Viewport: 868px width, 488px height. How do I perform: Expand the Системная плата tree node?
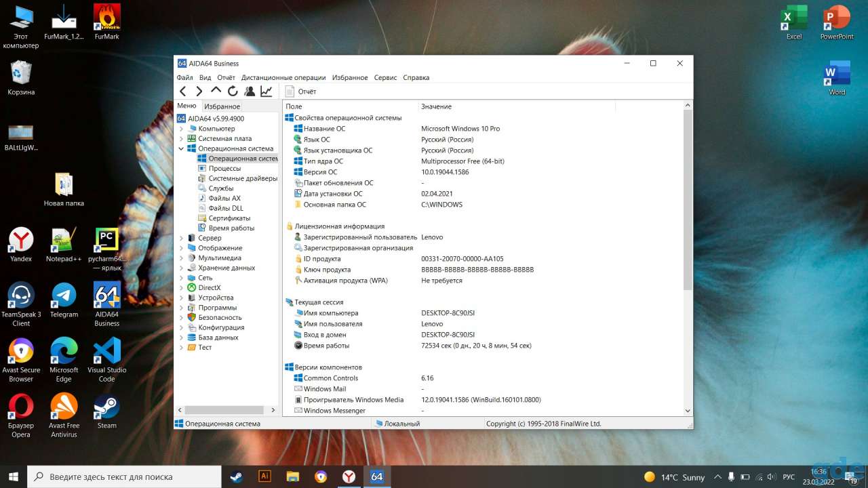[181, 138]
